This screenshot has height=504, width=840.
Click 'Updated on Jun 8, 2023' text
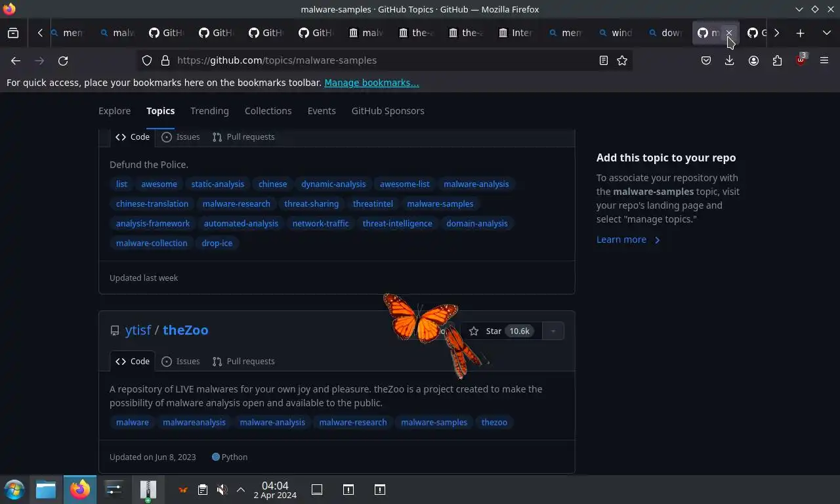(x=152, y=457)
